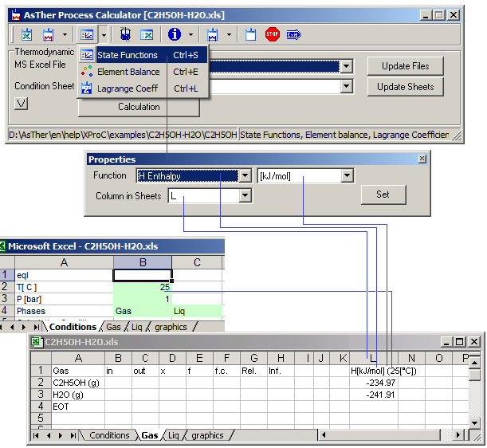
Task: Expand the info icon dropdown arrow
Action: point(190,35)
